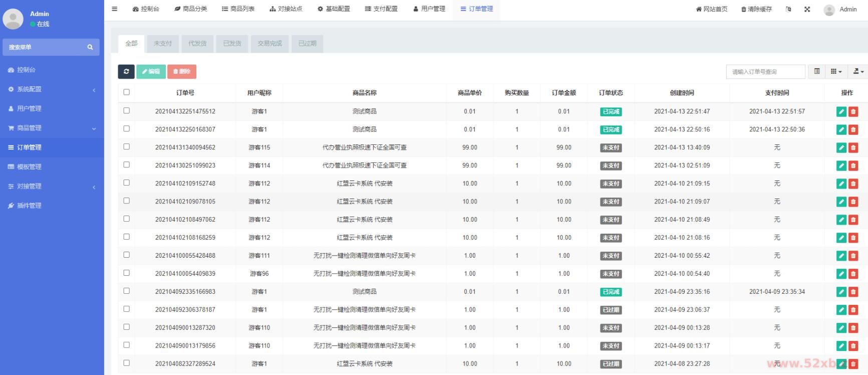868x375 pixels.
Task: Toggle the sidebar with the hamburger icon
Action: pyautogui.click(x=115, y=9)
